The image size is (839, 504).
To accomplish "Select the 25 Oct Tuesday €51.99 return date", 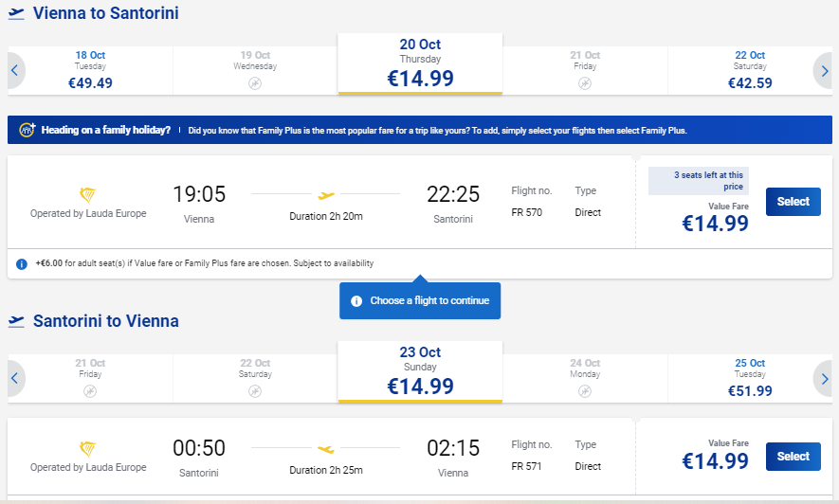I will [750, 378].
